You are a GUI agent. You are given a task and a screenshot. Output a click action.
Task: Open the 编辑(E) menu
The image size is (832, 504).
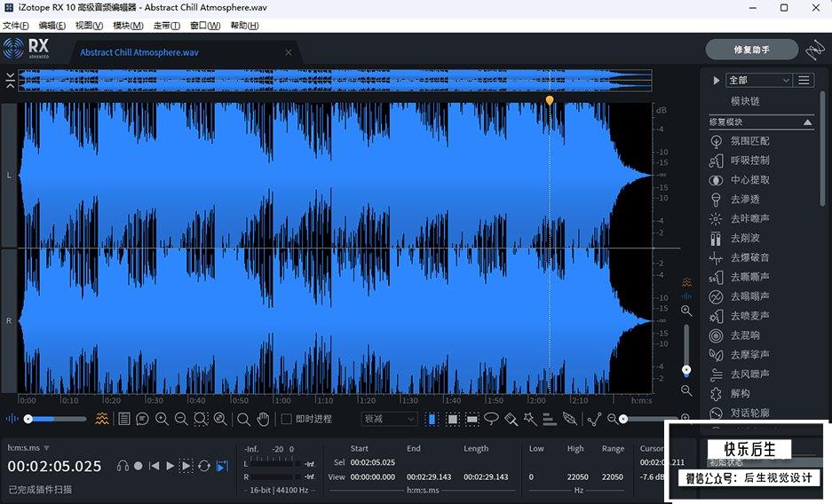pyautogui.click(x=52, y=26)
